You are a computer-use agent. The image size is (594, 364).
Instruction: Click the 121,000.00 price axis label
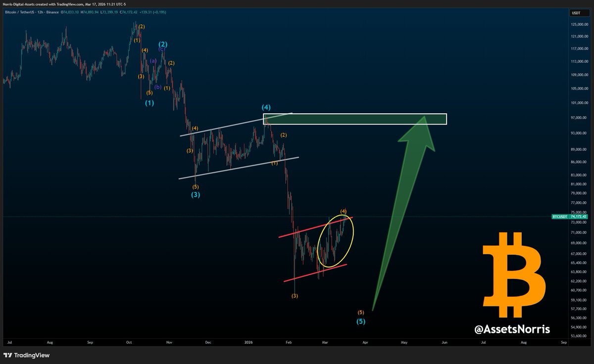580,36
